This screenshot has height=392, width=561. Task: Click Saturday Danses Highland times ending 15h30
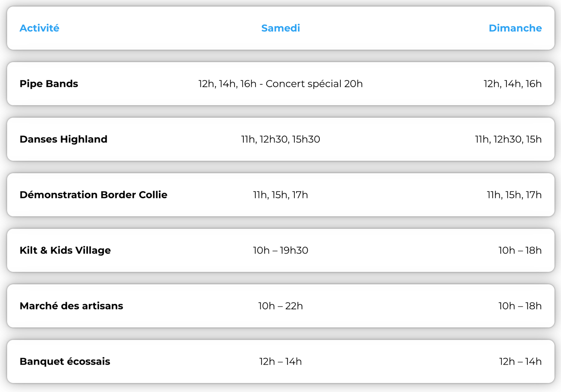tap(280, 139)
